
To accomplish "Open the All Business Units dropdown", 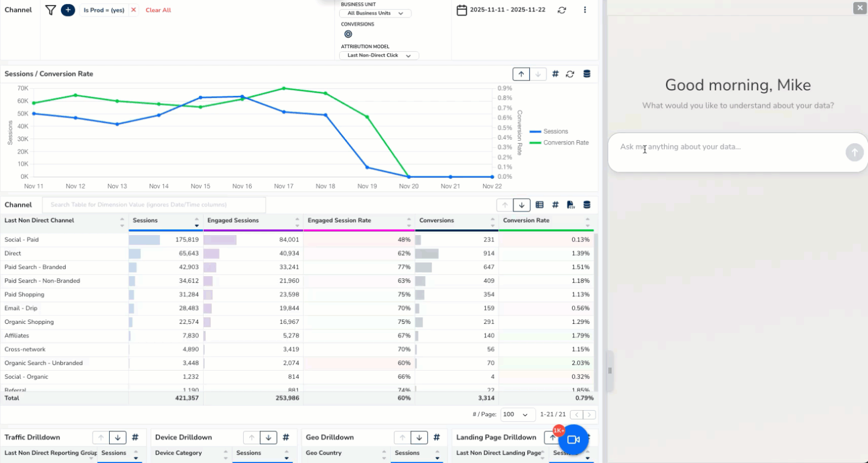I will [375, 13].
